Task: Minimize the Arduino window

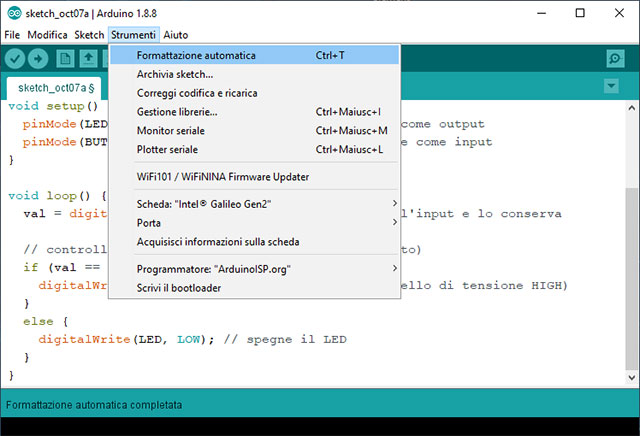Action: click(542, 13)
